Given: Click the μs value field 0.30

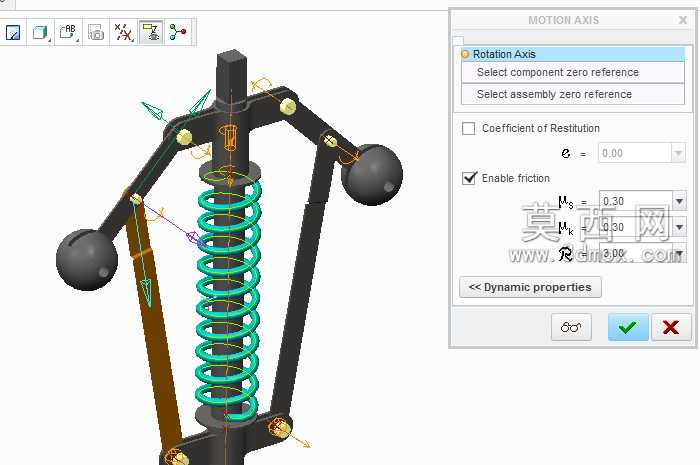Looking at the screenshot, I should (635, 201).
